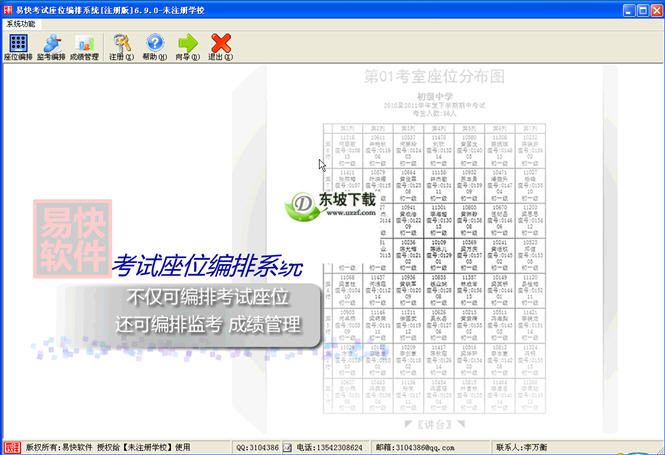Open the 系统功能 menu
The height and width of the screenshot is (455, 665).
pos(21,24)
